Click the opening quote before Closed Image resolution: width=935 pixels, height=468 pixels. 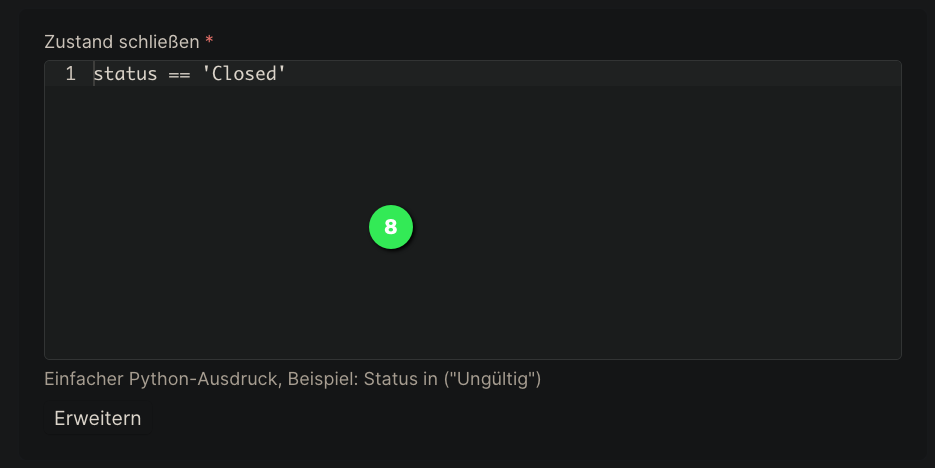tap(206, 73)
